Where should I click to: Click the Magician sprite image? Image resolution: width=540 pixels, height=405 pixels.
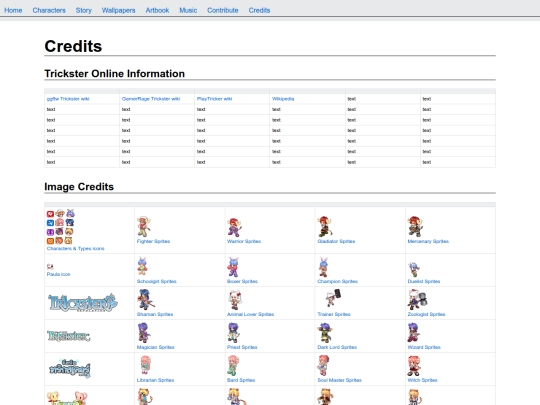tap(144, 333)
